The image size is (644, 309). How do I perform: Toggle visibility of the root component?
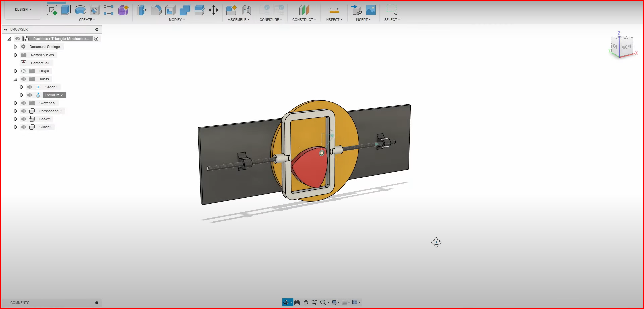point(18,39)
